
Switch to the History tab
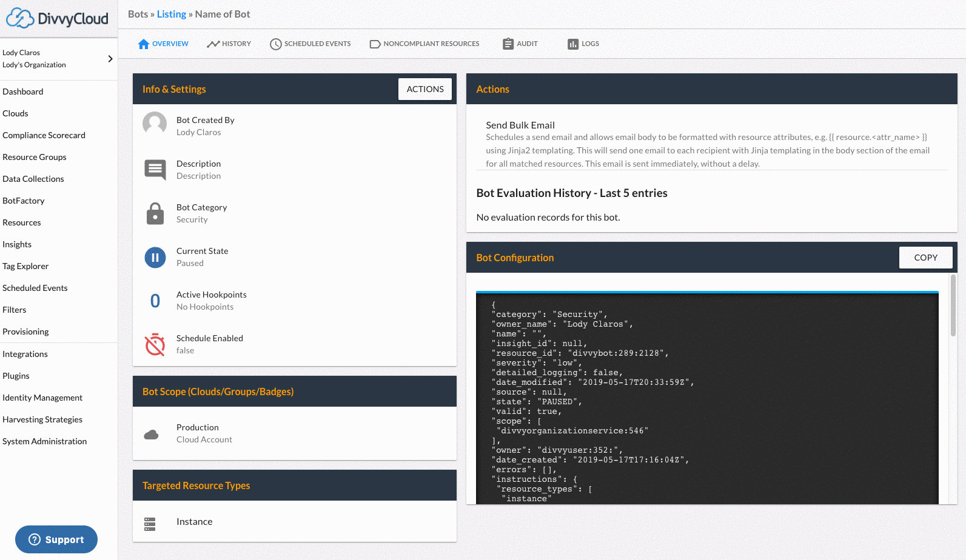[229, 44]
